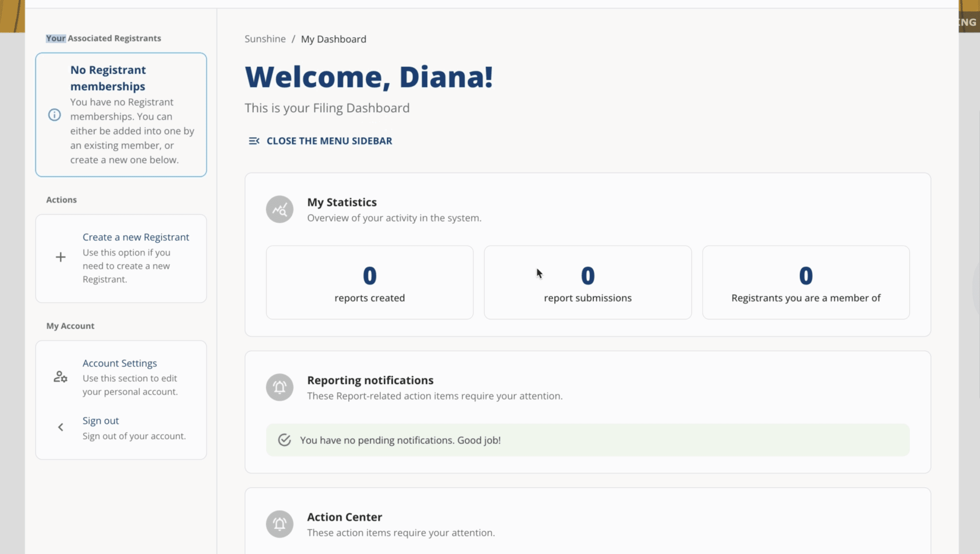Click the plus icon beside Create a new Registrant

(60, 257)
